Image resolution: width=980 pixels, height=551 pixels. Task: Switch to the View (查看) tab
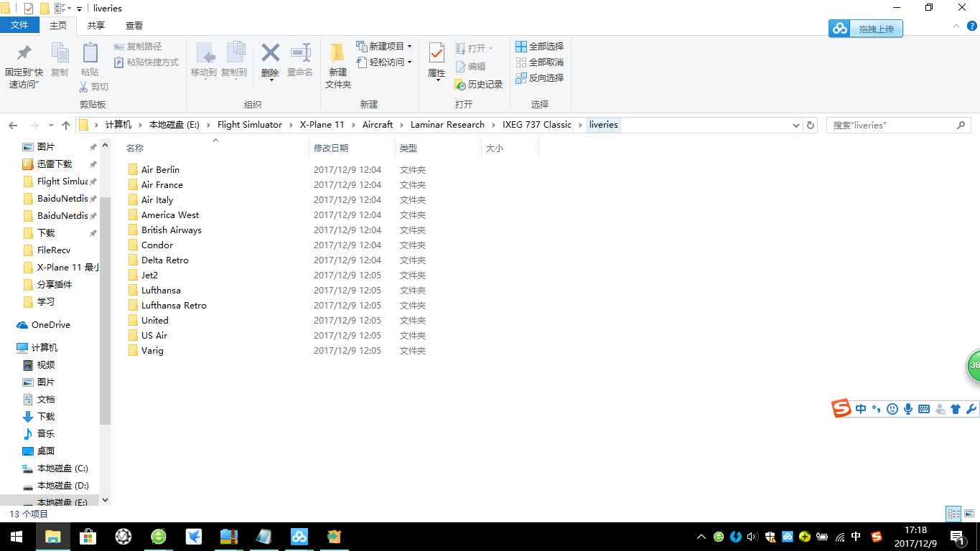click(x=134, y=25)
